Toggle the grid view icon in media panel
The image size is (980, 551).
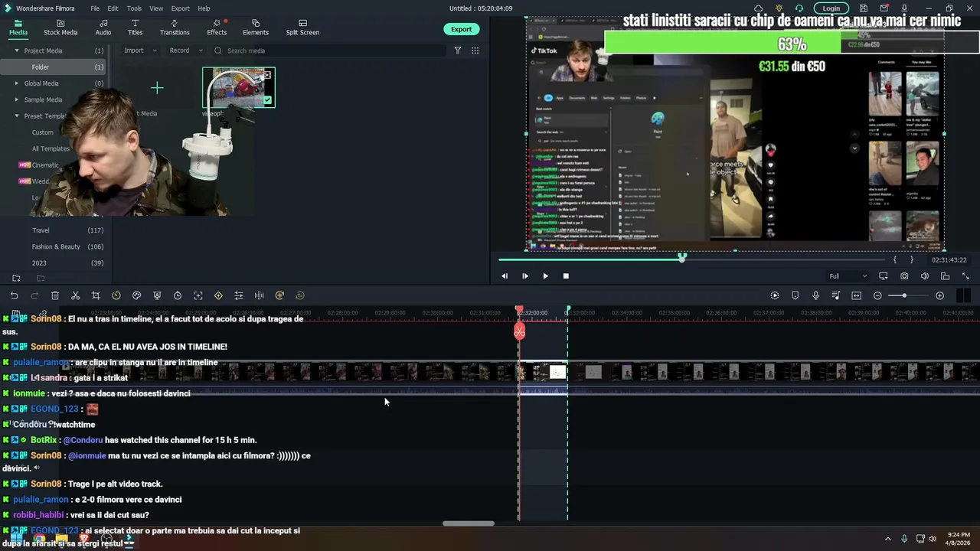point(475,51)
